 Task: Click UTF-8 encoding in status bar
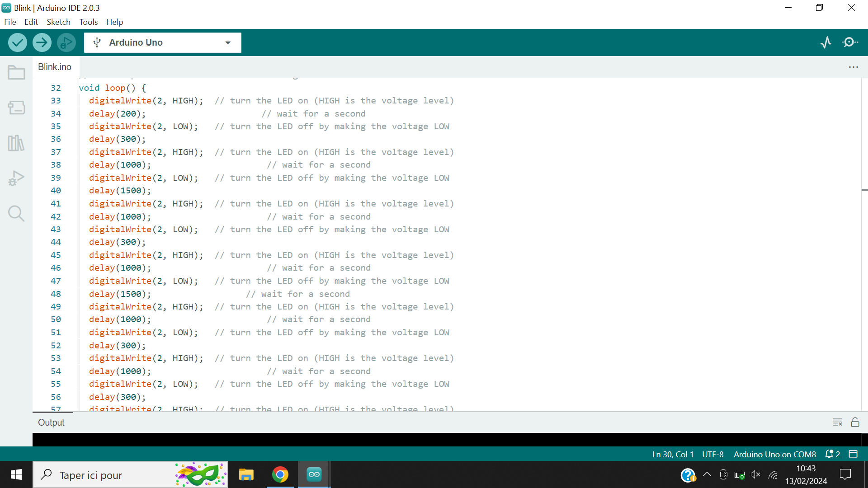click(713, 454)
